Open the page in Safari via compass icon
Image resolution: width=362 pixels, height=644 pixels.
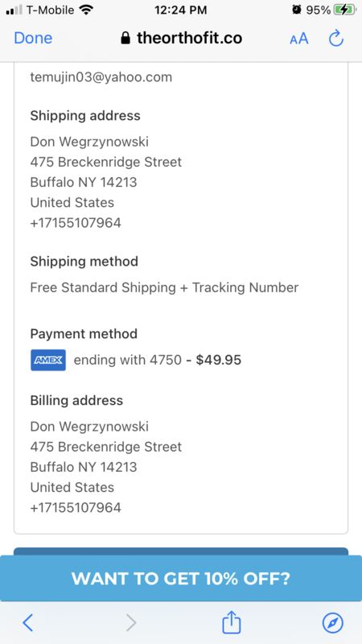click(332, 623)
